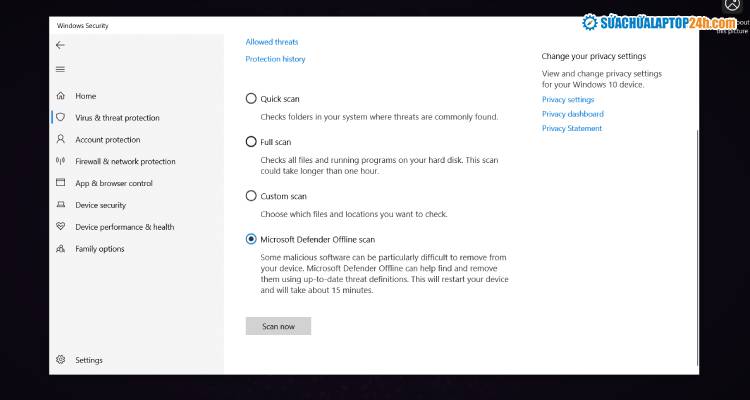Click the Family options icon
750x400 pixels.
pyautogui.click(x=61, y=249)
